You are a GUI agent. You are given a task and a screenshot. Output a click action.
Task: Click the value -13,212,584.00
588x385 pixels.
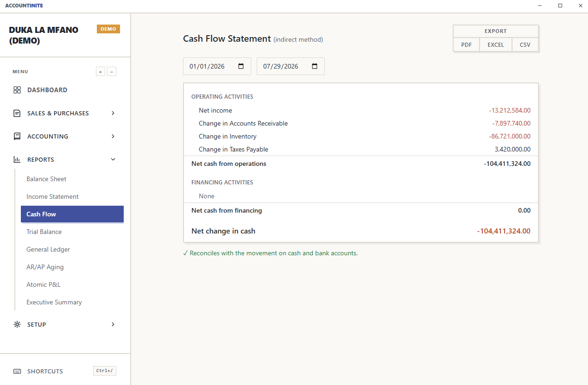pos(510,110)
